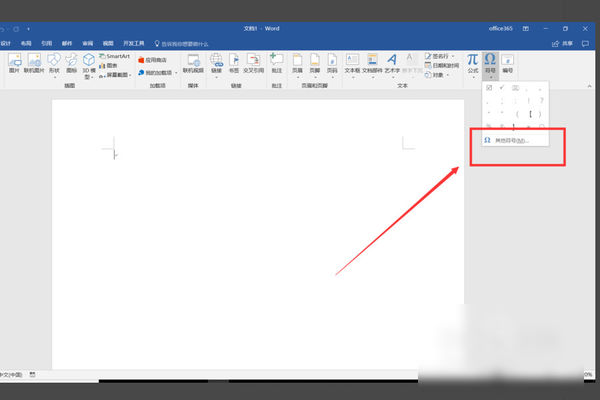Click the Share (共享) button
600x400 pixels.
click(562, 44)
